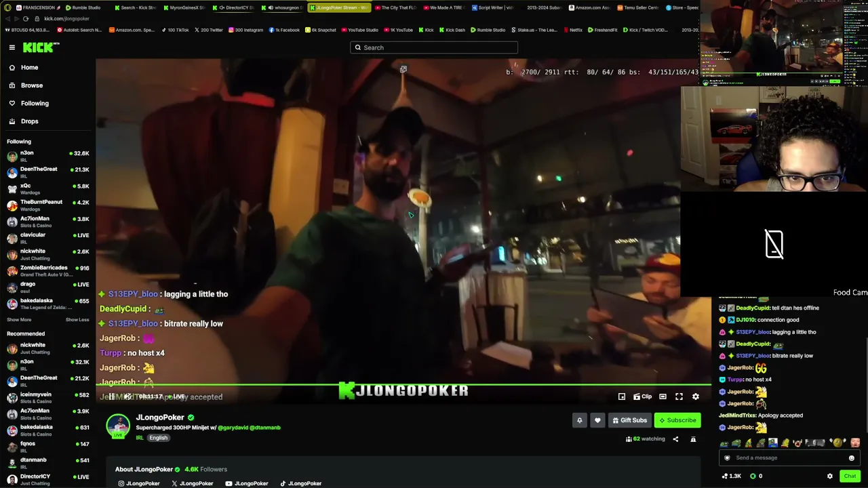The width and height of the screenshot is (868, 488).
Task: Open the 300 Instagram bookmark
Action: click(245, 30)
